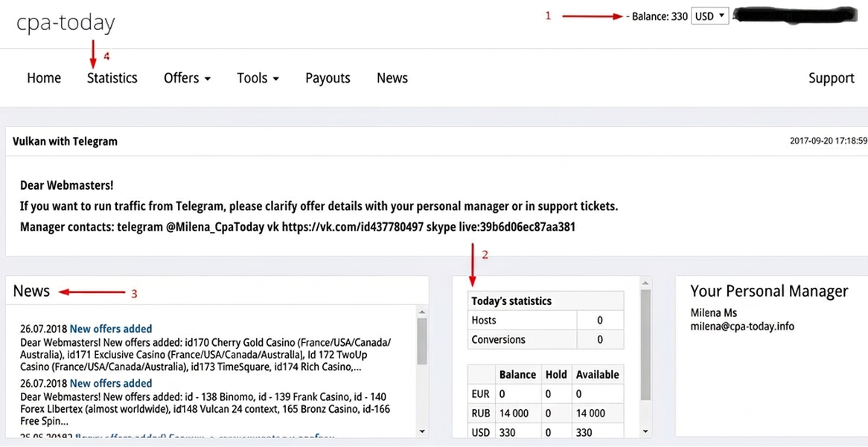Click the RUB balance value 14 000
Screen dimensions: 868x447
pyautogui.click(x=514, y=413)
